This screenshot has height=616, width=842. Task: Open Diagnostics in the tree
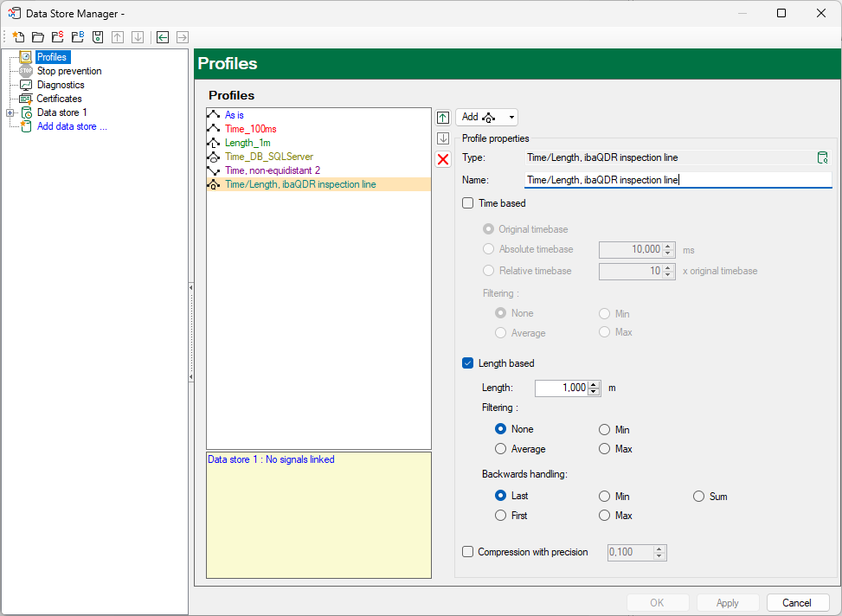click(61, 85)
